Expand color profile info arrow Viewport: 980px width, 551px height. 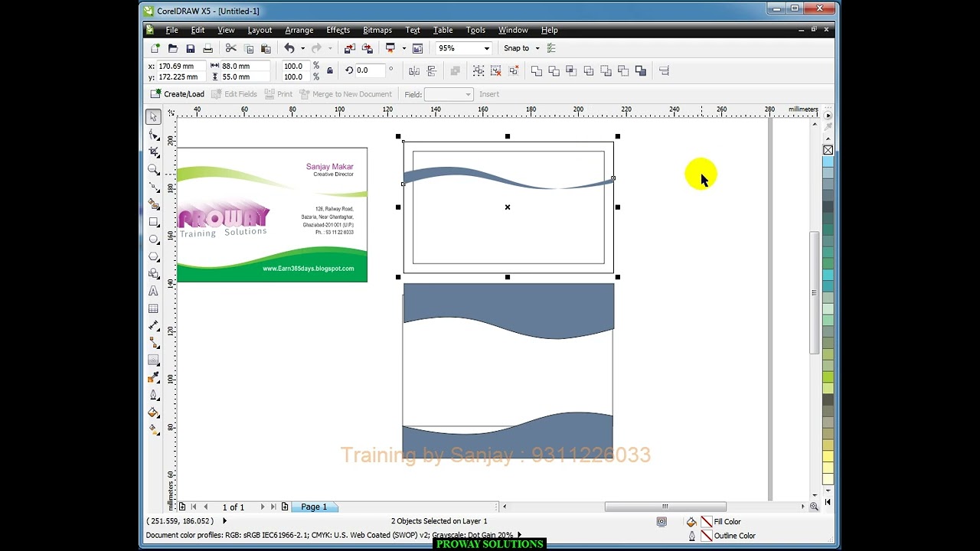519,535
